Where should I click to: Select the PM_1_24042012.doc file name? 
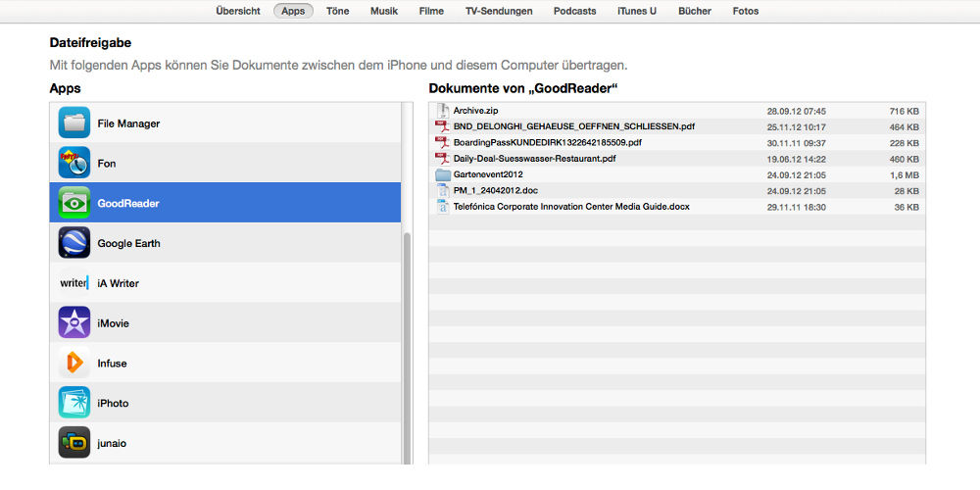[495, 191]
